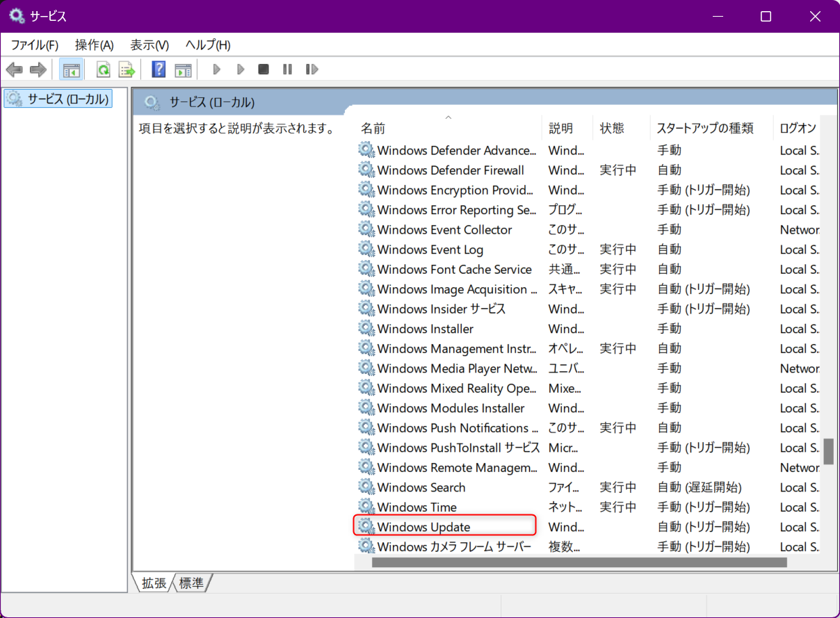Select サービス (ローカル) in the tree
The height and width of the screenshot is (618, 840).
[58, 99]
